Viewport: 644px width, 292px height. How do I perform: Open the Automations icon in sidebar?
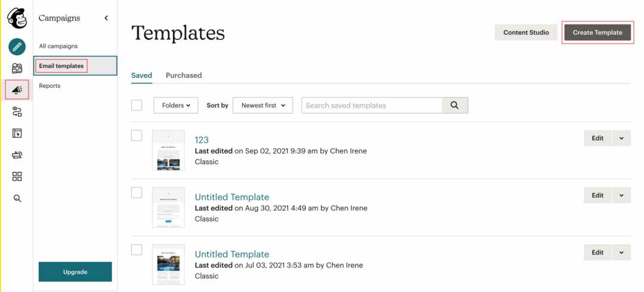(x=17, y=112)
